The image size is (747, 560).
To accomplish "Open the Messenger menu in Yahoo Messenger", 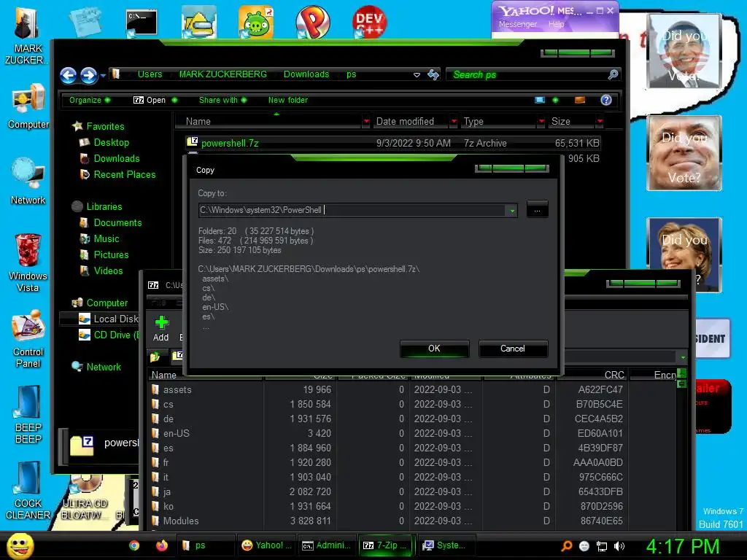I will click(x=518, y=24).
